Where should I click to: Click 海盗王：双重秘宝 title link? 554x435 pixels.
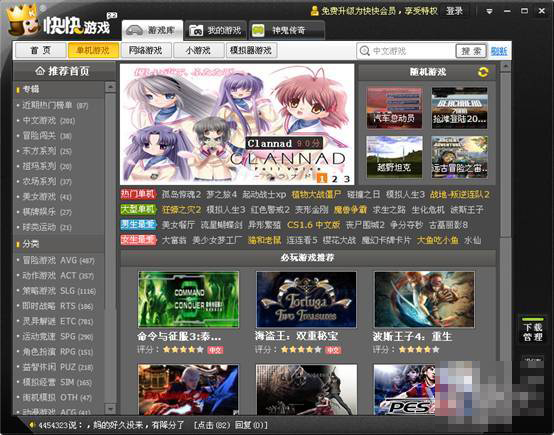296,336
